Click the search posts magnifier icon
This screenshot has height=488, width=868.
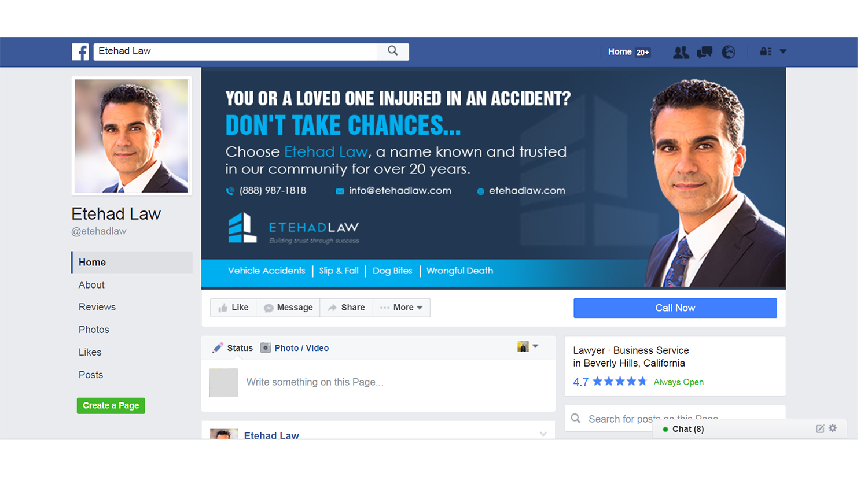coord(576,418)
